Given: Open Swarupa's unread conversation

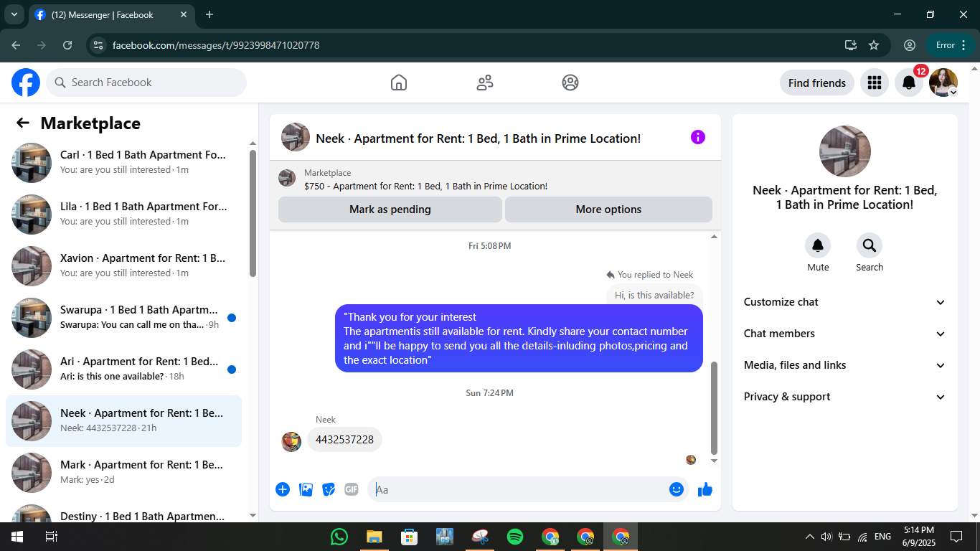Looking at the screenshot, I should click(x=123, y=317).
